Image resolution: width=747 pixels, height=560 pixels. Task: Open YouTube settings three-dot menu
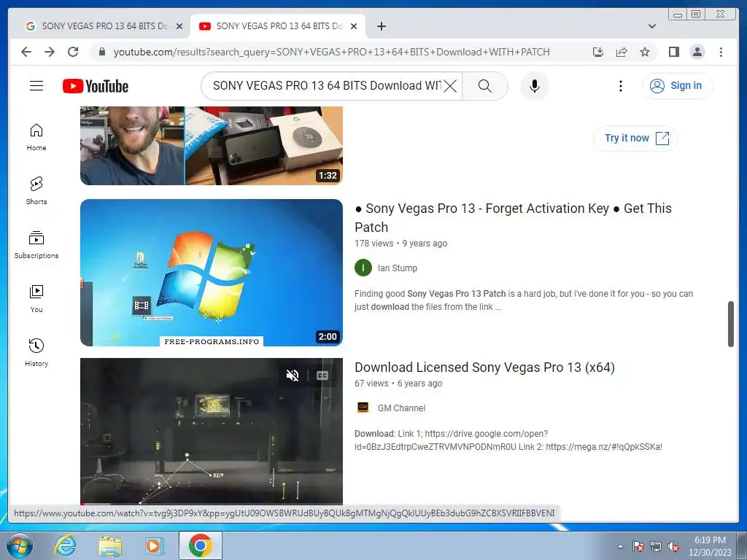(x=620, y=86)
